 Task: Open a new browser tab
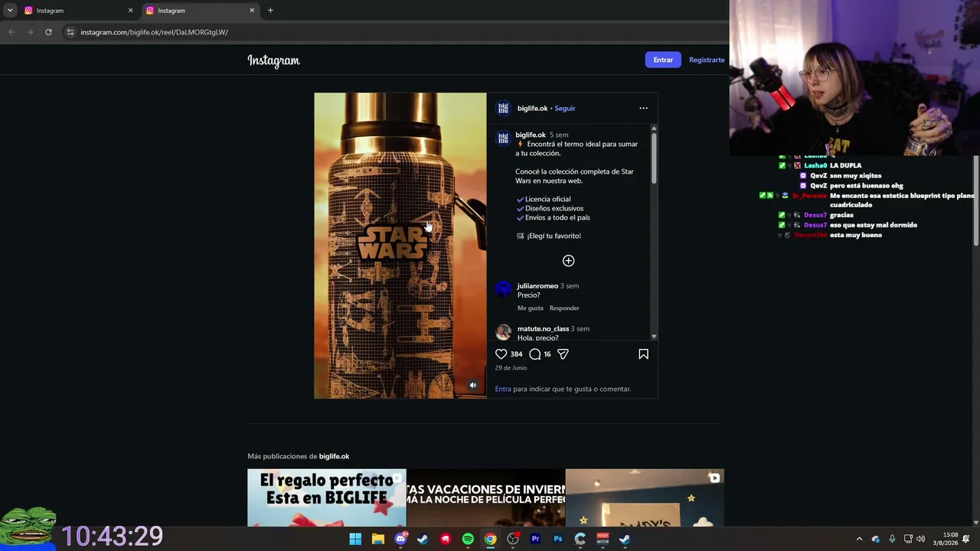tap(270, 11)
